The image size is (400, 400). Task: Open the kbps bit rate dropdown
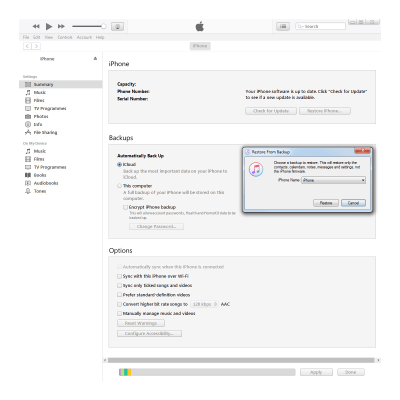click(205, 304)
